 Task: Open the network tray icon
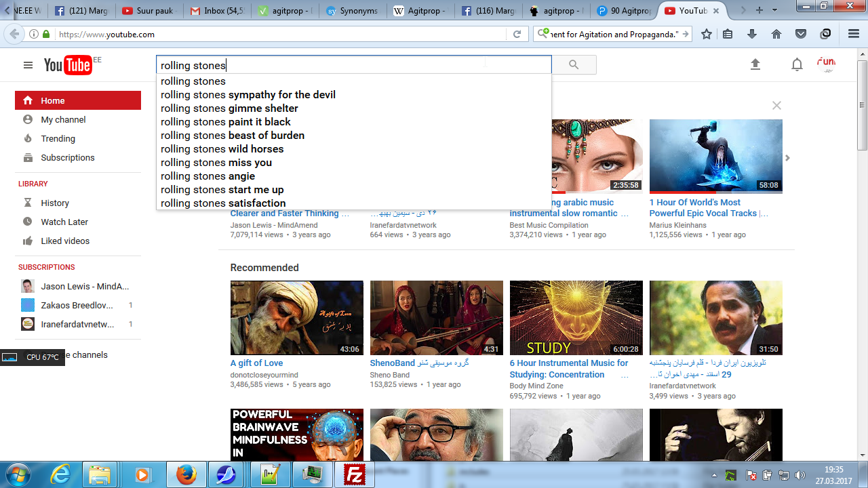pos(784,475)
